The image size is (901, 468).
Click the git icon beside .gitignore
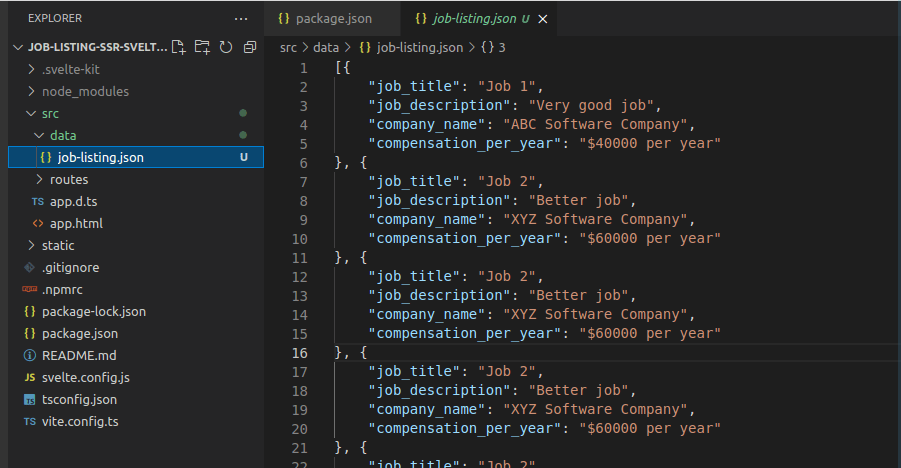click(x=30, y=267)
